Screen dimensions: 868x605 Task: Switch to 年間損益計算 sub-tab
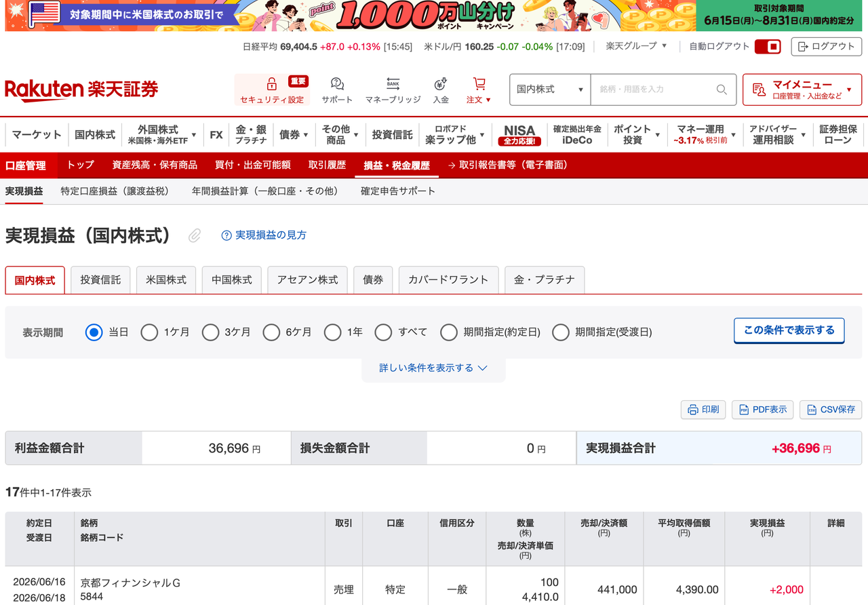pos(264,191)
